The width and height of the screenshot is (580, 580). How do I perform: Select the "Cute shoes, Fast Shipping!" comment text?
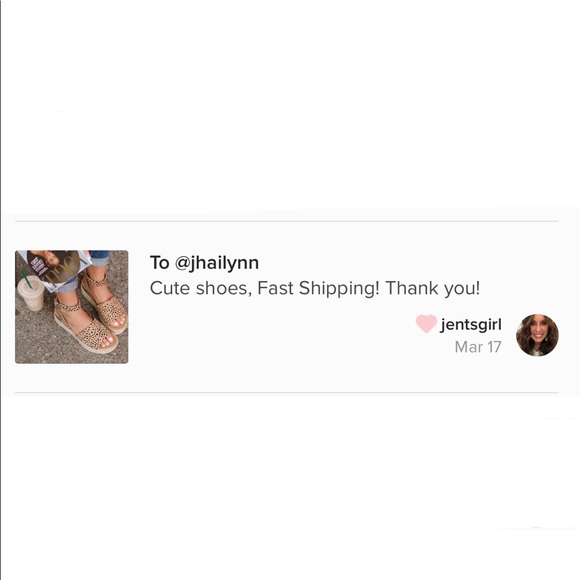tap(264, 289)
